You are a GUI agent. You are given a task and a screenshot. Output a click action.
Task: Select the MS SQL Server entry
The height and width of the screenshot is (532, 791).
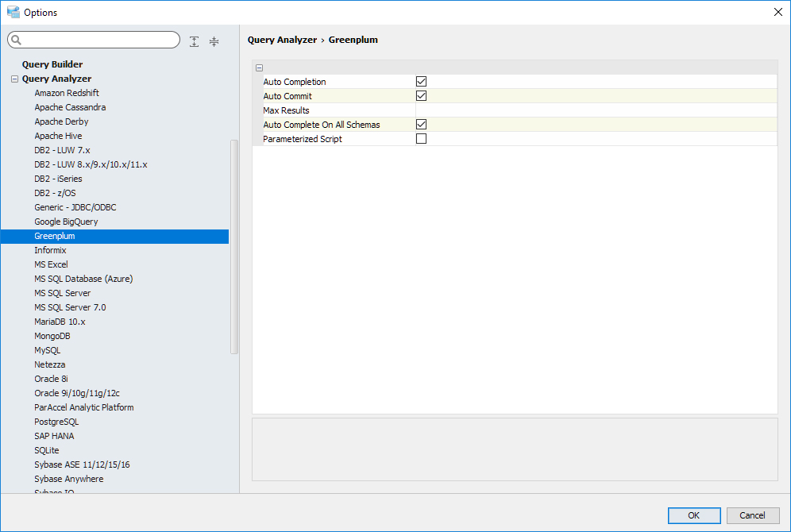63,293
